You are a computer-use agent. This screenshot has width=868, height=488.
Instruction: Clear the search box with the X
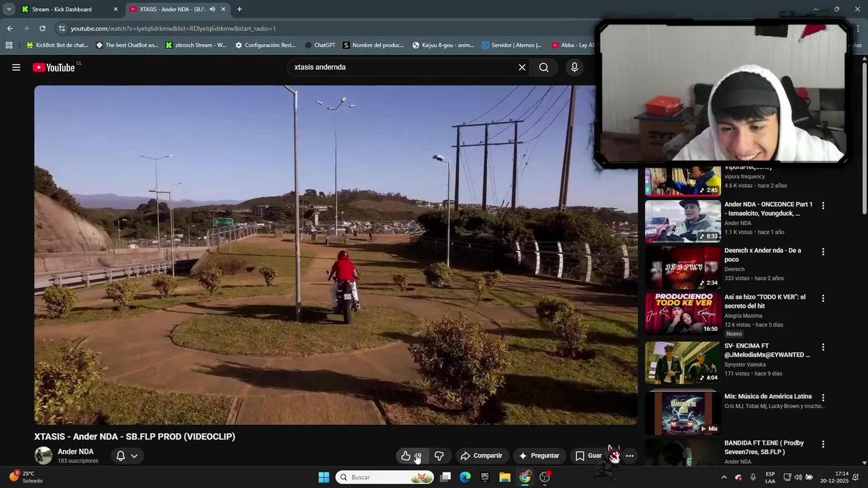522,67
